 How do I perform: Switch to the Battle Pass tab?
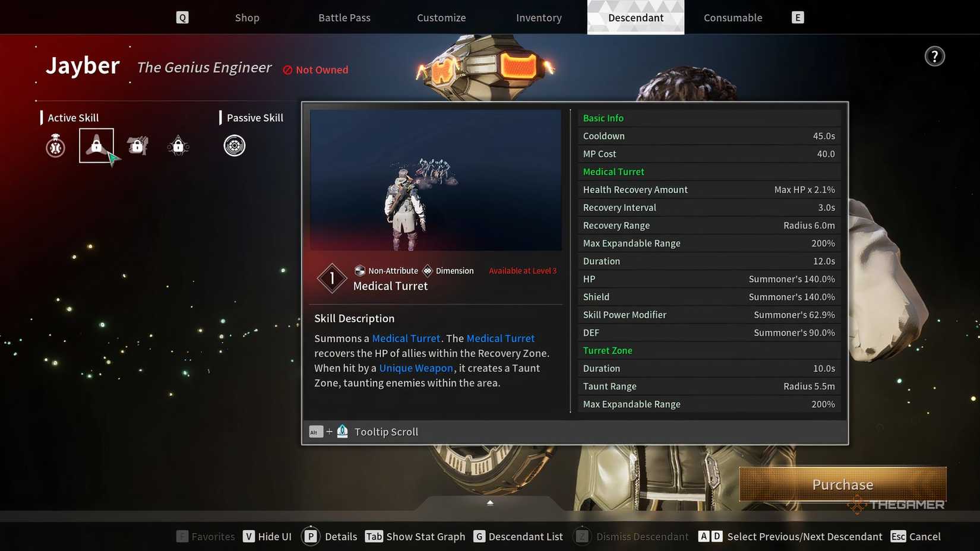click(344, 18)
